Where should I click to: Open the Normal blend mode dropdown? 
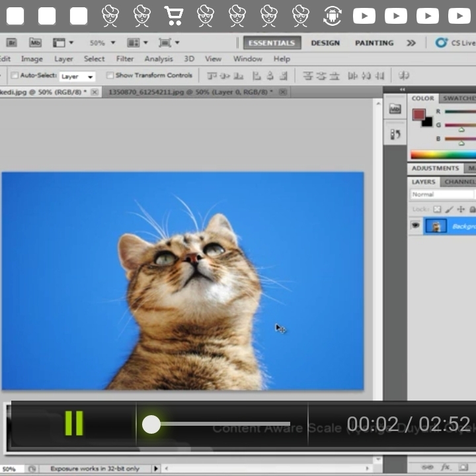(442, 194)
